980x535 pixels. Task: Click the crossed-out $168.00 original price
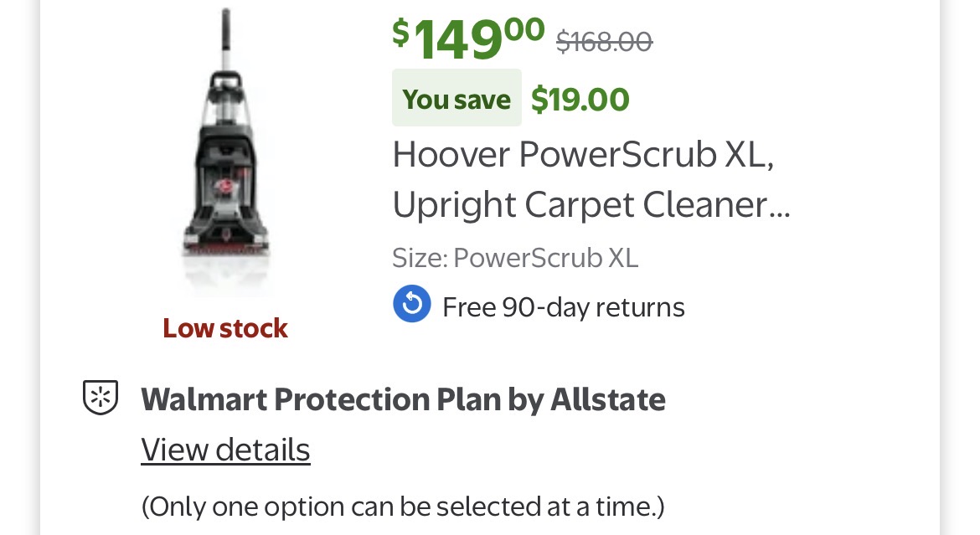[604, 39]
